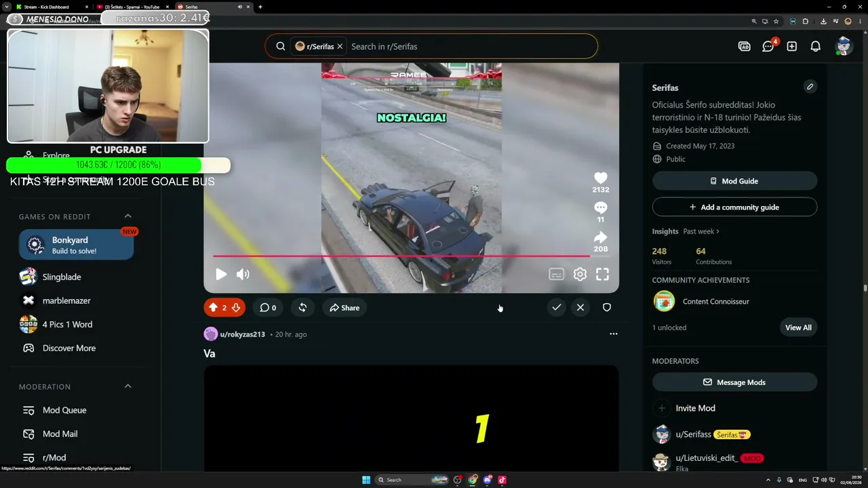The width and height of the screenshot is (868, 488).
Task: Click Add a community guide
Action: (734, 207)
